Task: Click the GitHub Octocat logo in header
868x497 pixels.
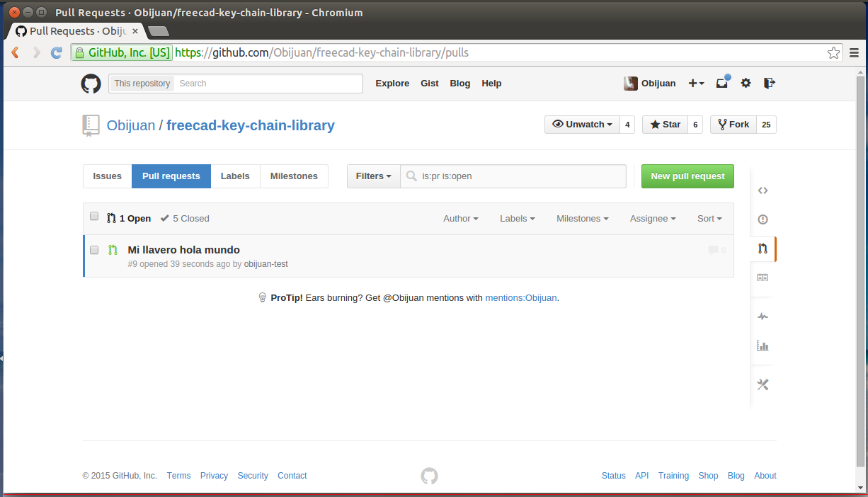Action: coord(91,84)
